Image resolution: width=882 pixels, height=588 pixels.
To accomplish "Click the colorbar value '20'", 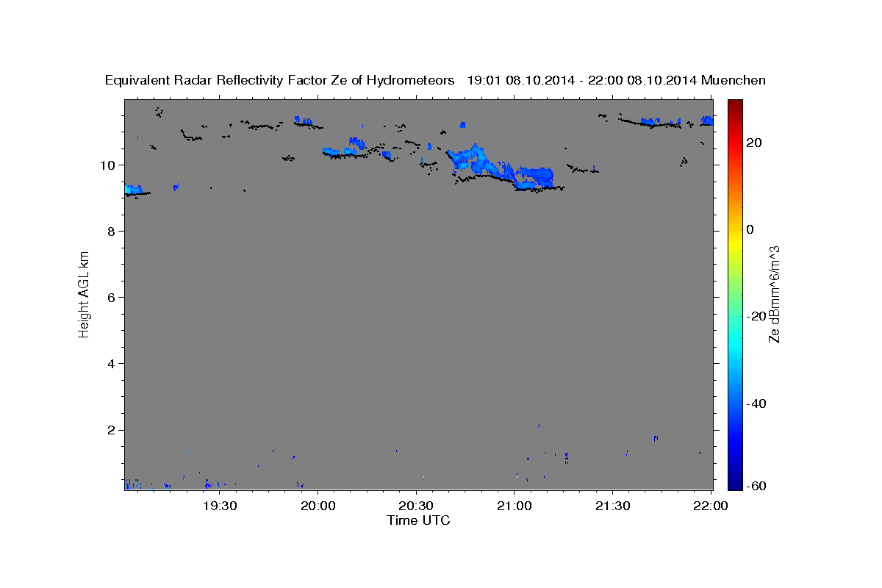I will [755, 143].
